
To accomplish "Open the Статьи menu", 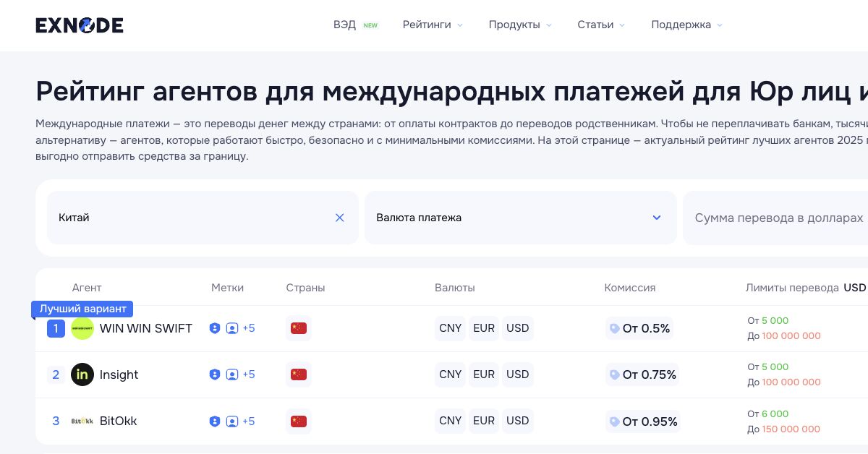I will (x=600, y=25).
